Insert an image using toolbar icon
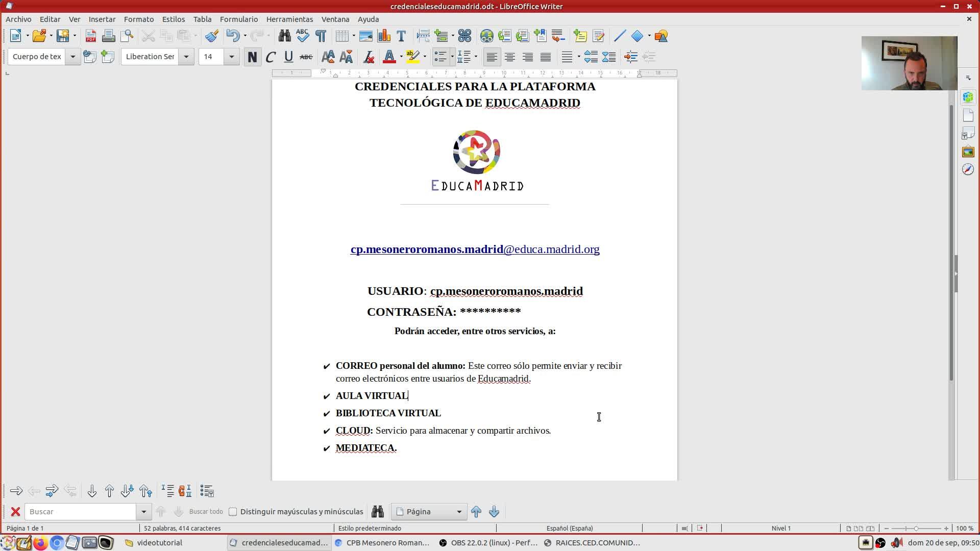The image size is (980, 551). [366, 36]
